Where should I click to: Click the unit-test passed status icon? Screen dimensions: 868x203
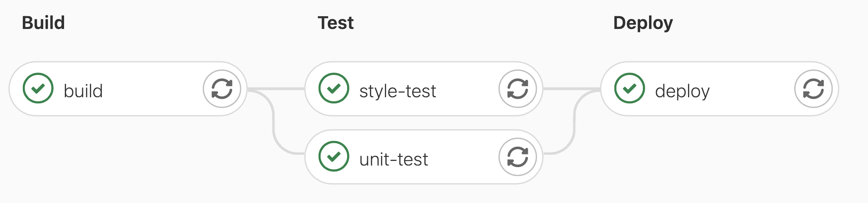pos(334,156)
